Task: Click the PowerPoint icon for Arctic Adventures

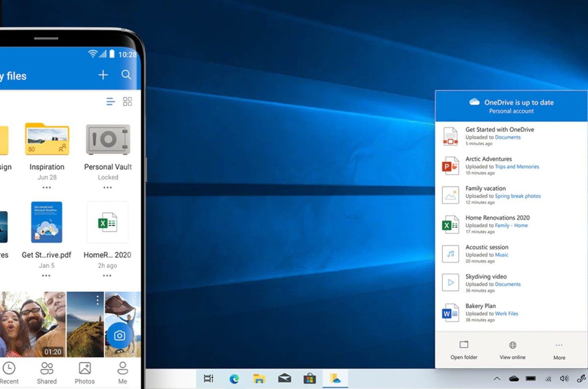Action: (x=450, y=166)
